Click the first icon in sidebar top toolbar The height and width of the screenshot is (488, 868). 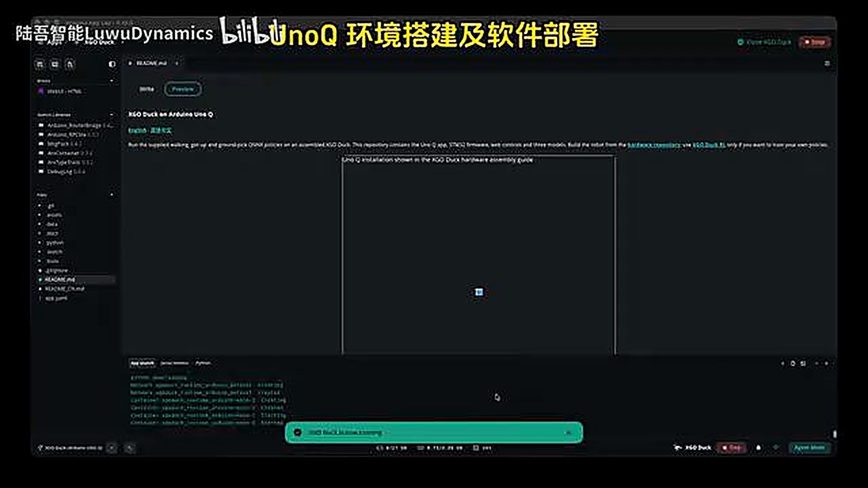pyautogui.click(x=40, y=64)
